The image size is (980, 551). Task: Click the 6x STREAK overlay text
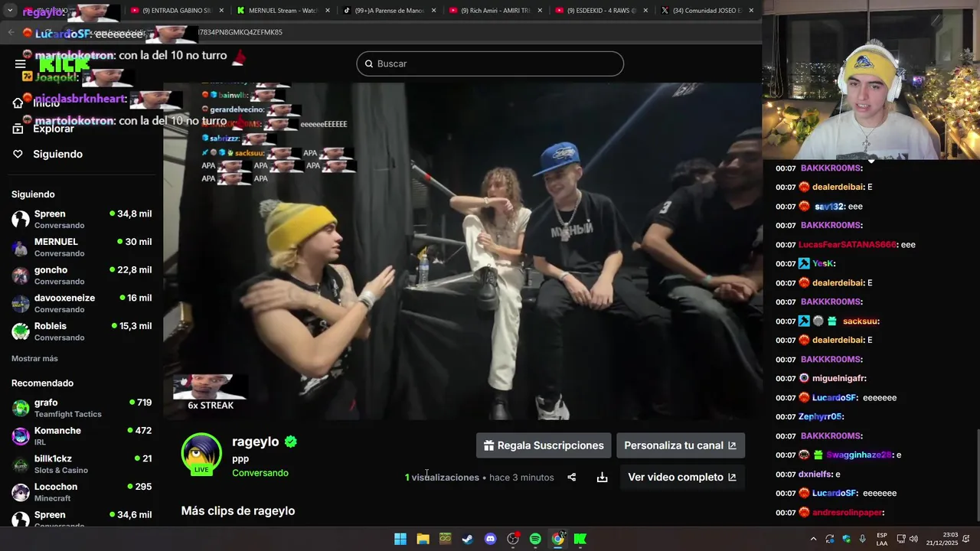pos(211,405)
